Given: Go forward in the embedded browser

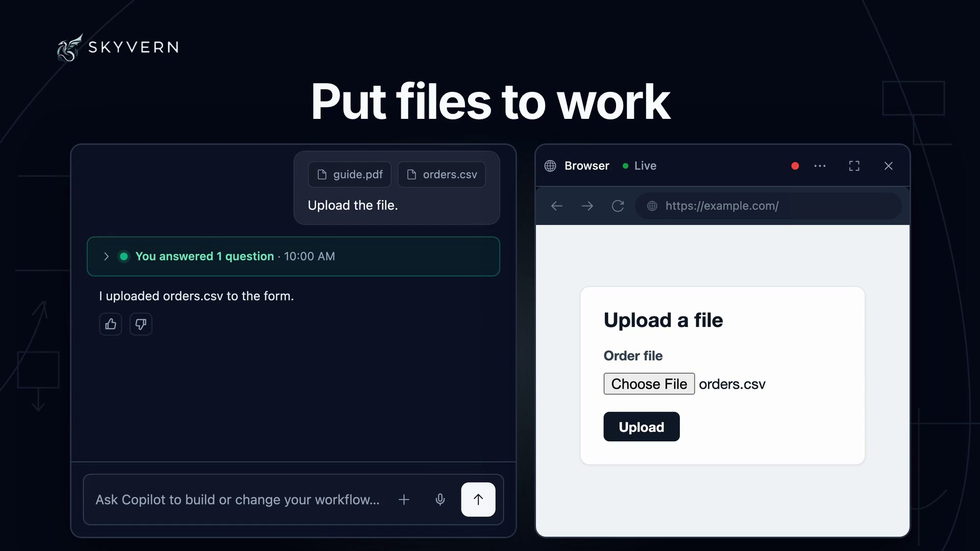Looking at the screenshot, I should [x=587, y=206].
